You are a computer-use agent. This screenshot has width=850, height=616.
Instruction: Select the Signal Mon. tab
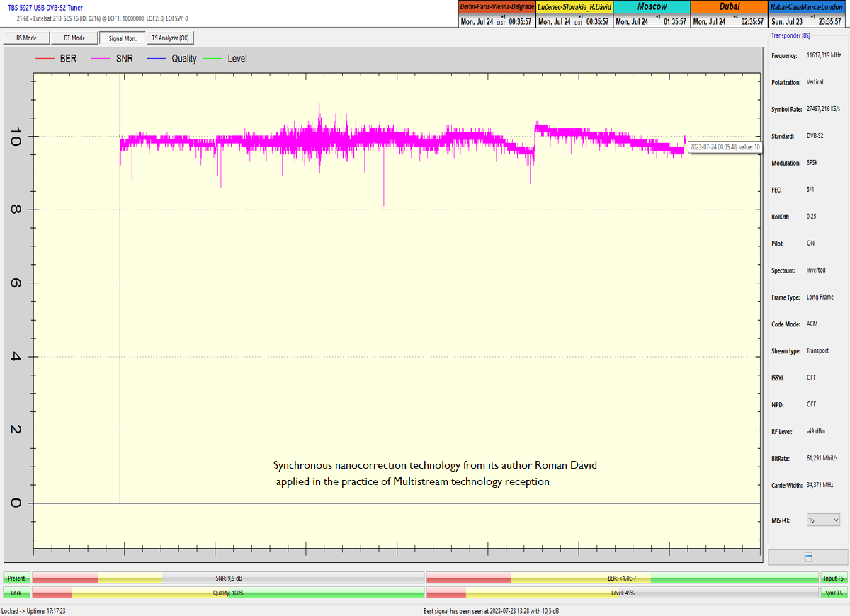122,38
